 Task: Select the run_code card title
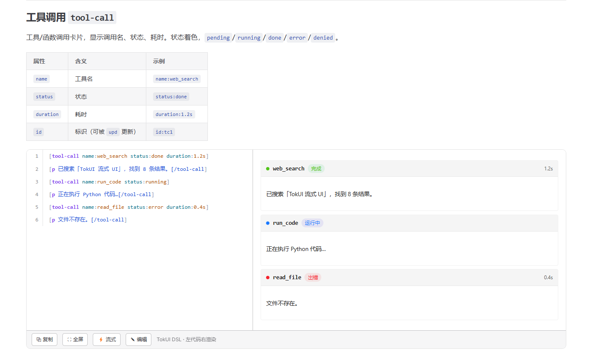click(x=285, y=223)
